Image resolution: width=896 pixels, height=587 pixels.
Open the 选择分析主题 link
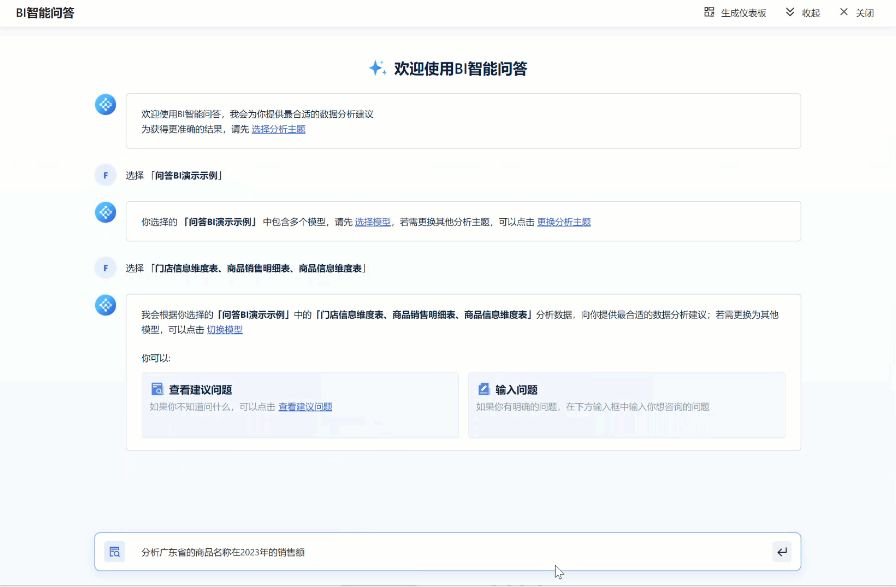[278, 129]
